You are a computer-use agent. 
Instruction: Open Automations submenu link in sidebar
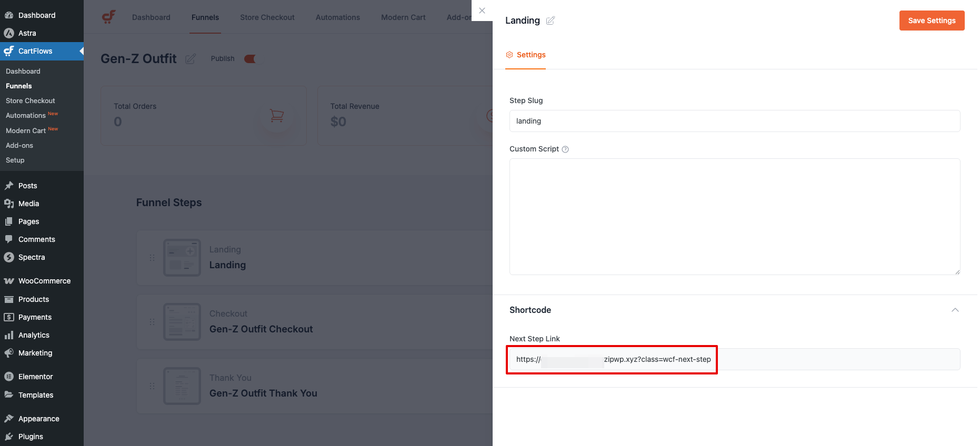pos(26,115)
